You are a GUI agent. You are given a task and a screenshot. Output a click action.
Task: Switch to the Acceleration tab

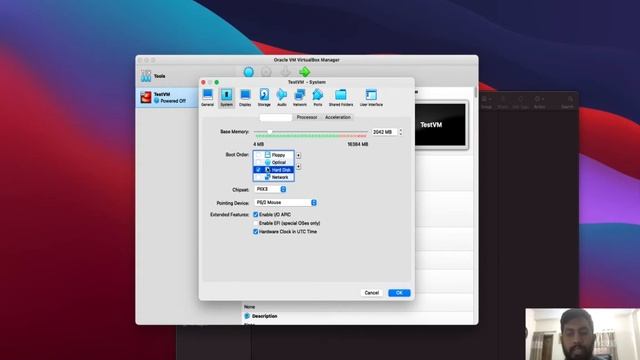pyautogui.click(x=338, y=117)
